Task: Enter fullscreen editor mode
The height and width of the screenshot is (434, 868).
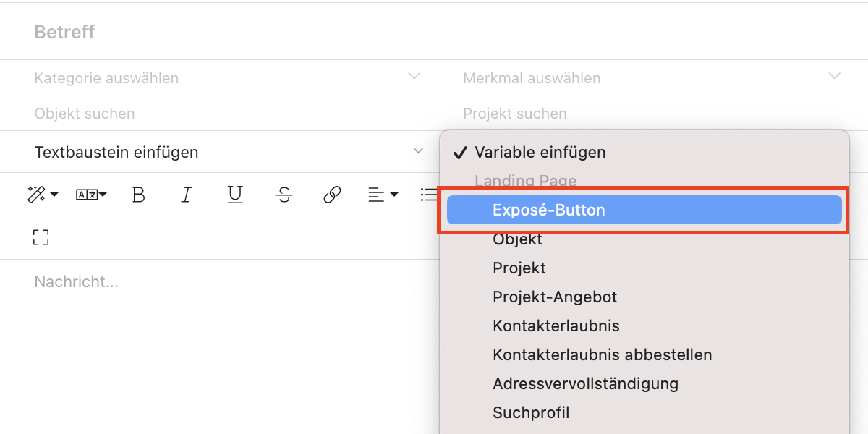Action: pos(41,237)
